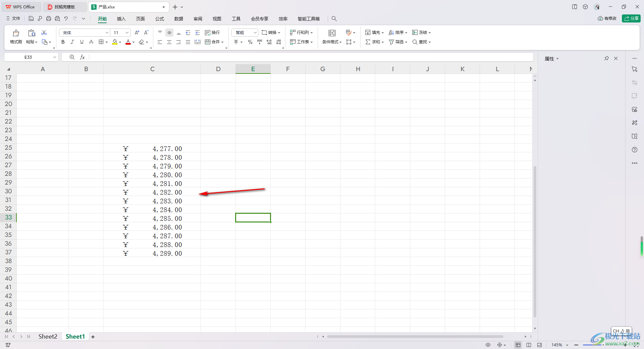The image size is (644, 349).
Task: Click the formula bar input
Action: coord(311,57)
